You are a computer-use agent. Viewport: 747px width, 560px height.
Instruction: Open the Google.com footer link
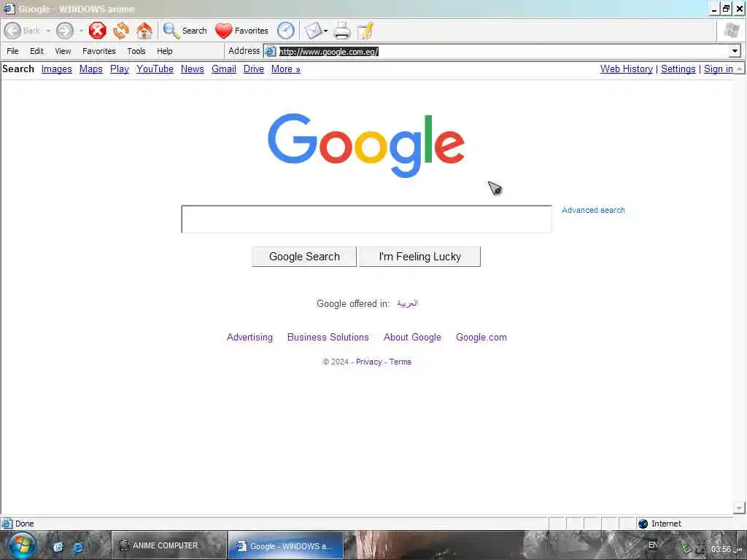pyautogui.click(x=481, y=337)
